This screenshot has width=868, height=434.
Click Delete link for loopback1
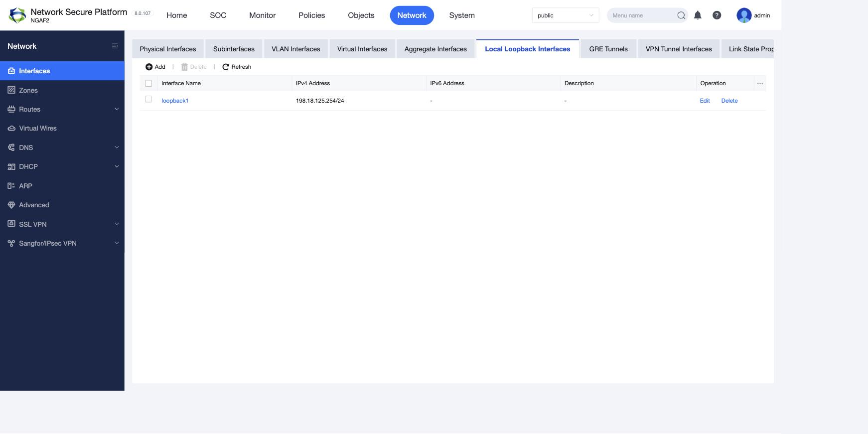point(729,101)
